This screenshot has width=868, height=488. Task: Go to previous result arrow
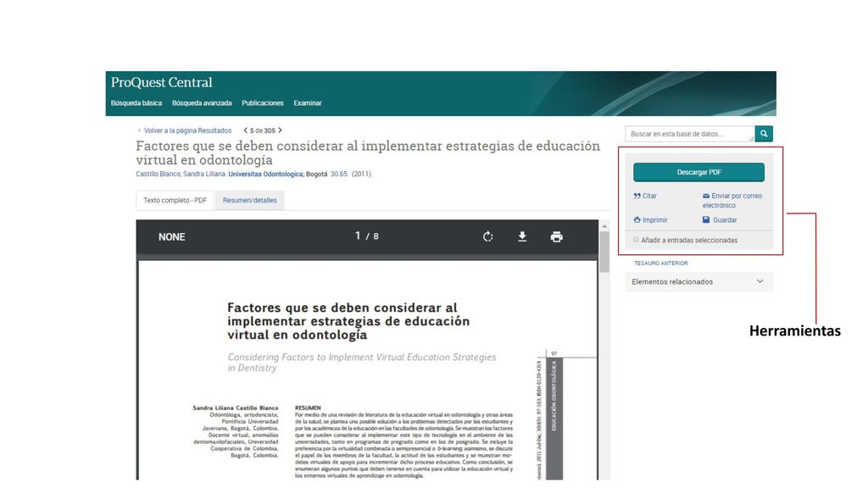tap(245, 130)
